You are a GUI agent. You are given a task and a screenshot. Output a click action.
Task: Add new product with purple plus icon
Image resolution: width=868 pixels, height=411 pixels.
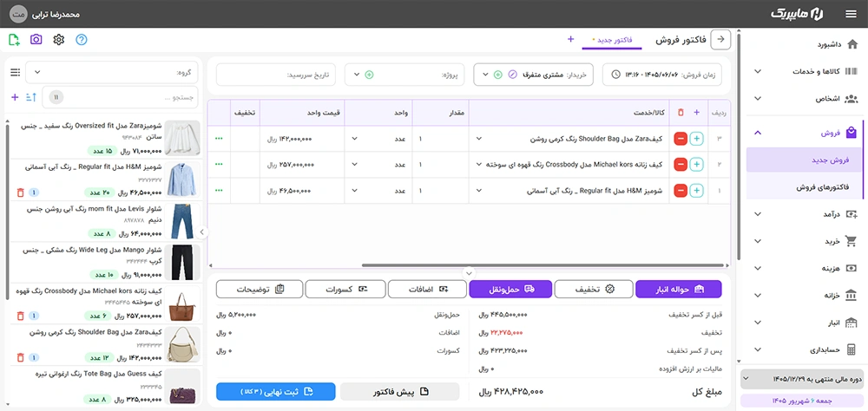tap(15, 97)
